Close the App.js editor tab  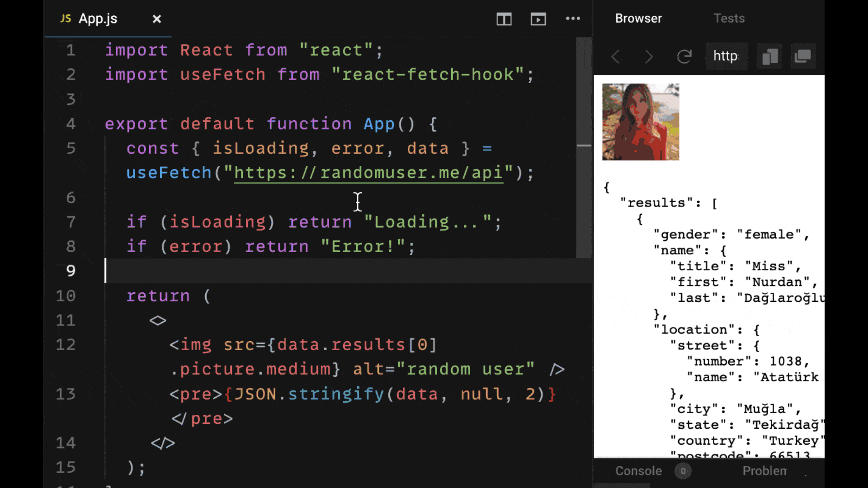157,19
